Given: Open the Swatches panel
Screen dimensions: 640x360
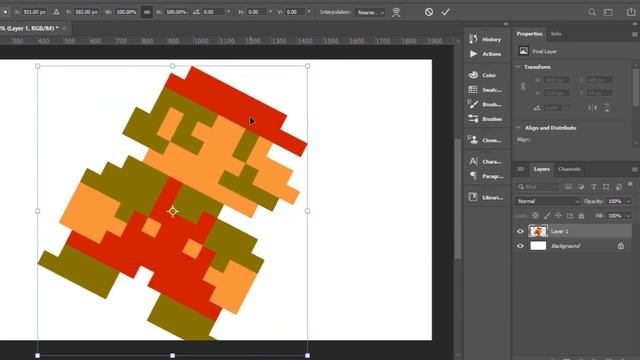Looking at the screenshot, I should point(485,90).
